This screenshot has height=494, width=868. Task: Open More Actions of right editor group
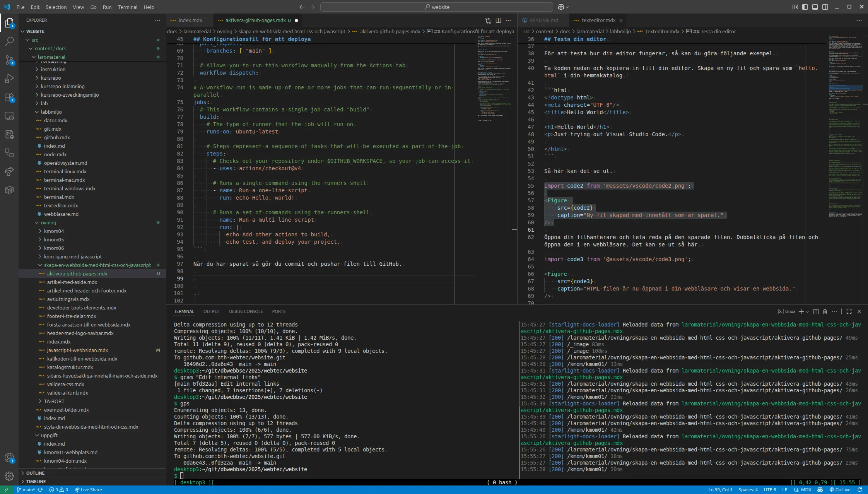click(x=859, y=21)
